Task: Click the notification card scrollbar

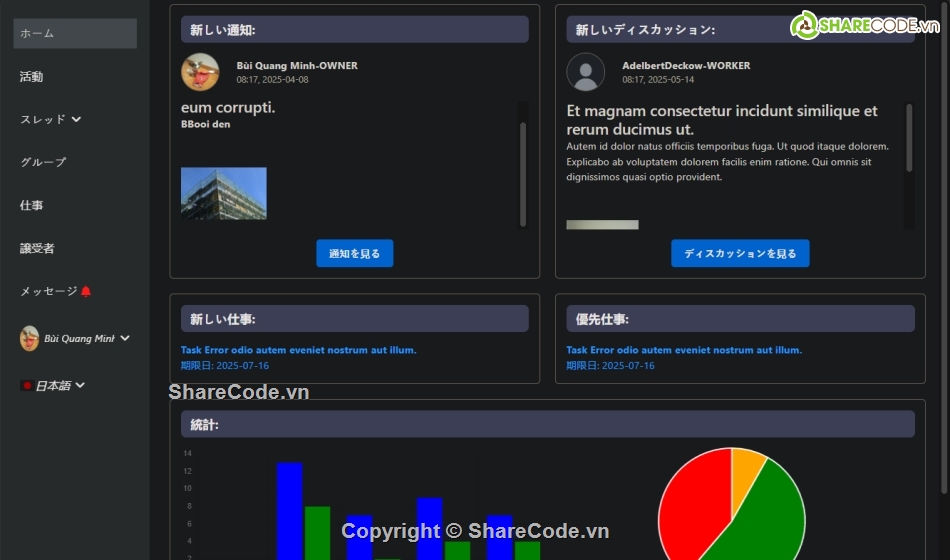Action: (x=523, y=174)
